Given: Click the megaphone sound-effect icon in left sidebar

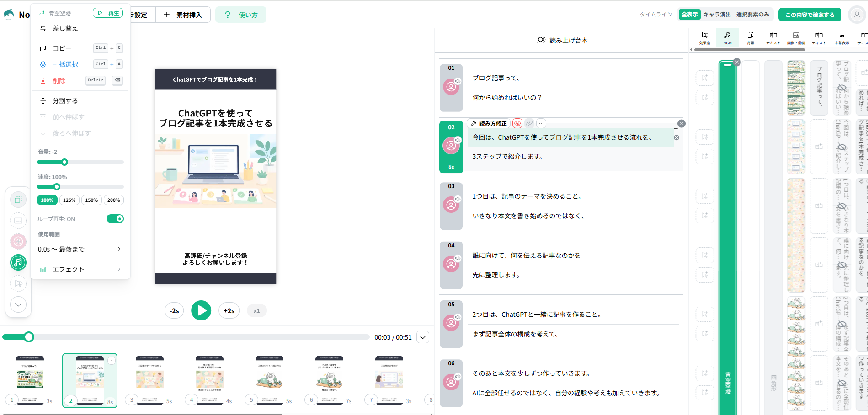Looking at the screenshot, I should [x=18, y=284].
